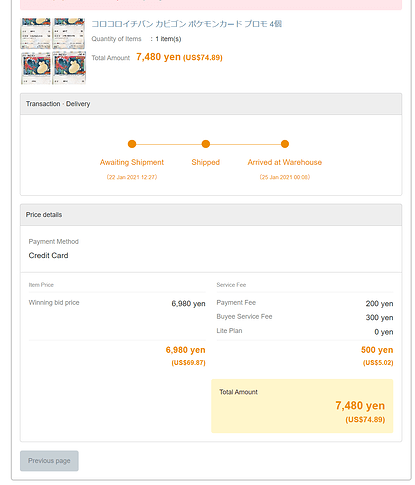Open the top-left Snorlax card thumbnail
Image resolution: width=415 pixels, height=485 pixels.
[x=36, y=33]
